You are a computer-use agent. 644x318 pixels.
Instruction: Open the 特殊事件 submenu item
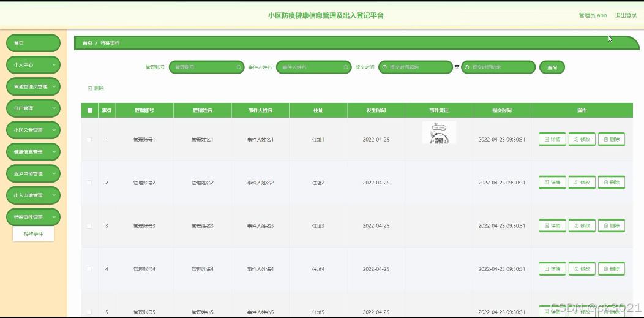(x=33, y=234)
